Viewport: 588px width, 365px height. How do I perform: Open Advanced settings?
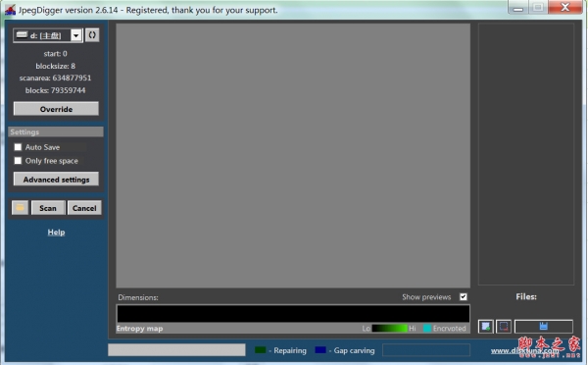pos(56,180)
